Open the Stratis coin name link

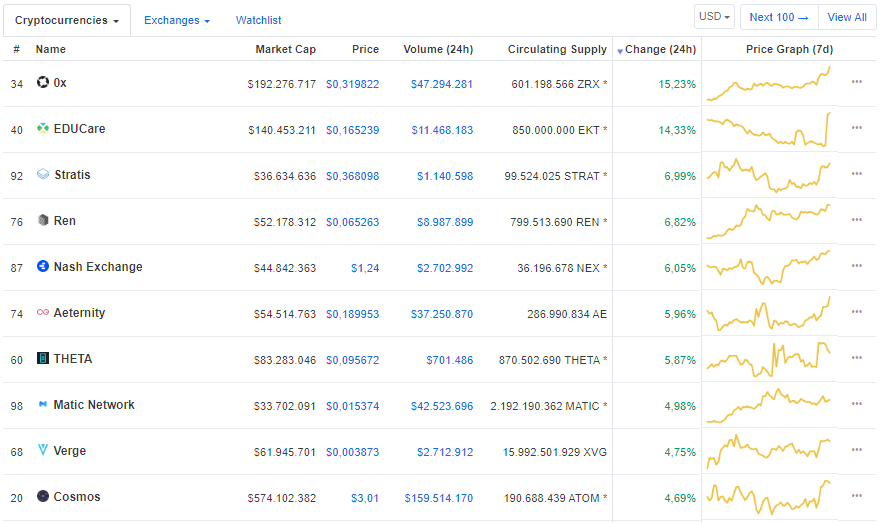(x=72, y=175)
